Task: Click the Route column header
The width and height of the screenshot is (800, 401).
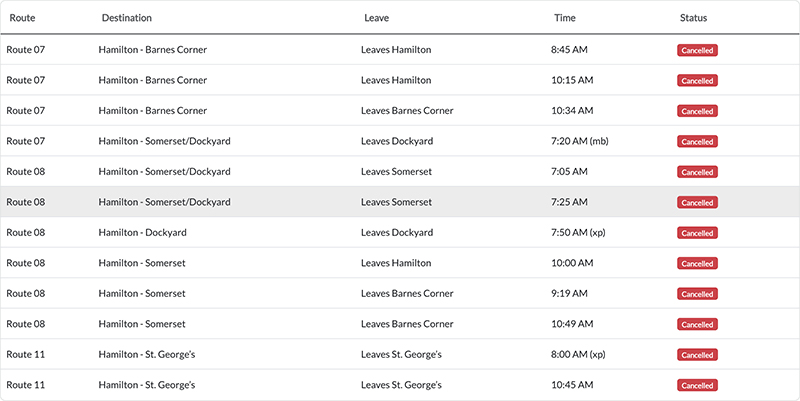Action: pos(23,18)
